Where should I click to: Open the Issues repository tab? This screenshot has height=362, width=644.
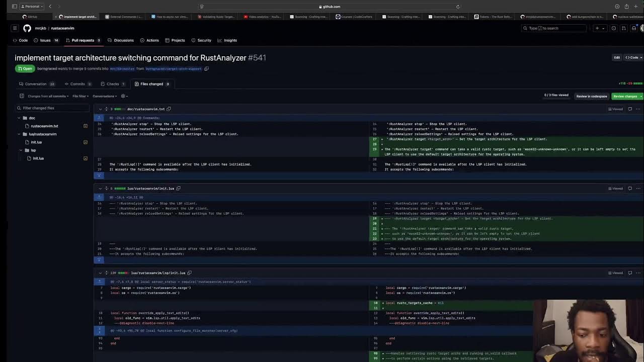46,40
